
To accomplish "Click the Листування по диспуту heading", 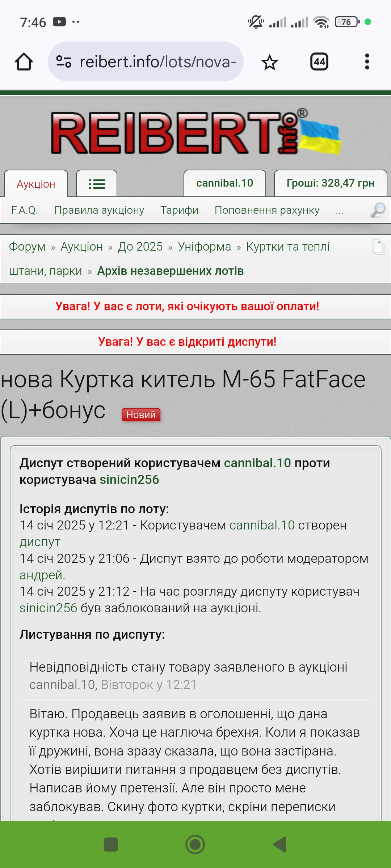I will tap(92, 634).
